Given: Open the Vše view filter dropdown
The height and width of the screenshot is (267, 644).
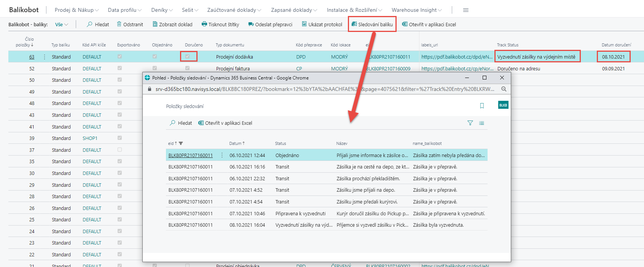Looking at the screenshot, I should [62, 24].
